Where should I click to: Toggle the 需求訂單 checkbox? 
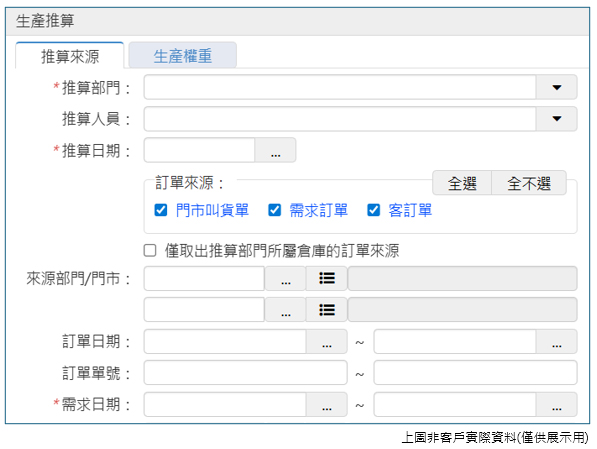275,210
